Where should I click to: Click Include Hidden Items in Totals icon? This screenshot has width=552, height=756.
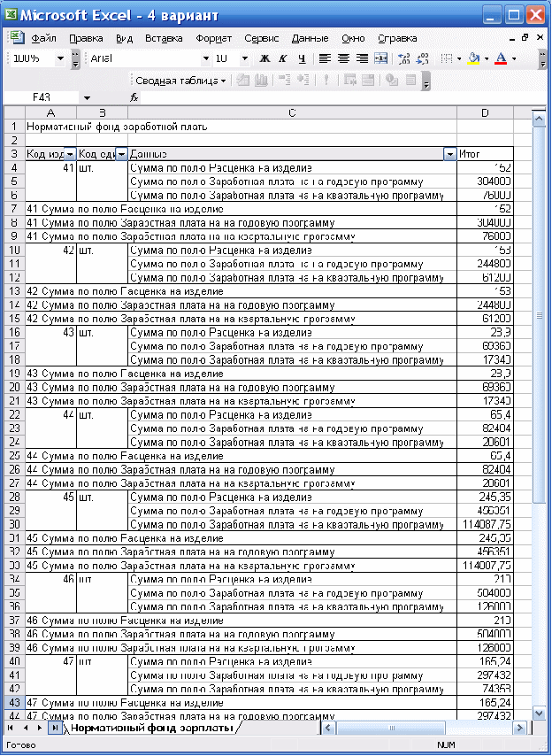[x=349, y=81]
